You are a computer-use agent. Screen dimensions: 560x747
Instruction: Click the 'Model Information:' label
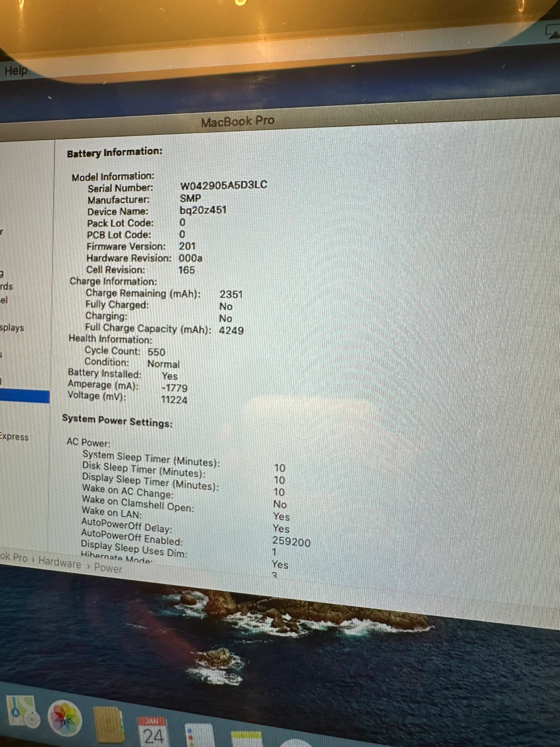(x=113, y=176)
